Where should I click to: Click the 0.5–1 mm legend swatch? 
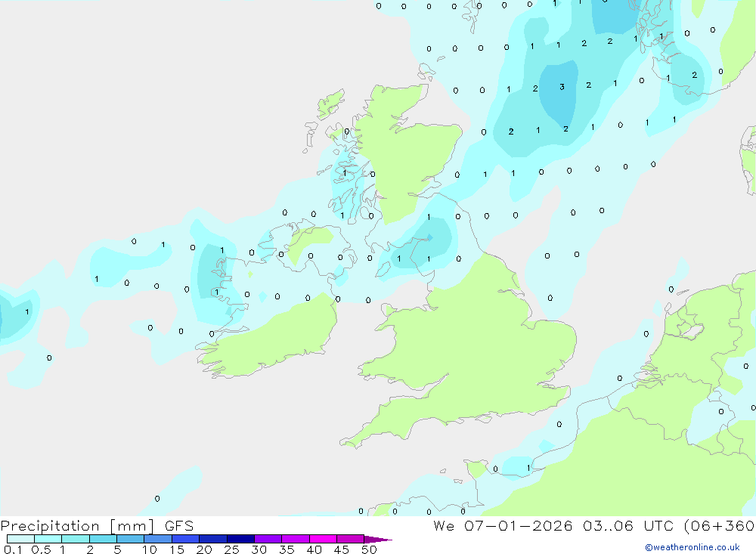click(x=48, y=539)
